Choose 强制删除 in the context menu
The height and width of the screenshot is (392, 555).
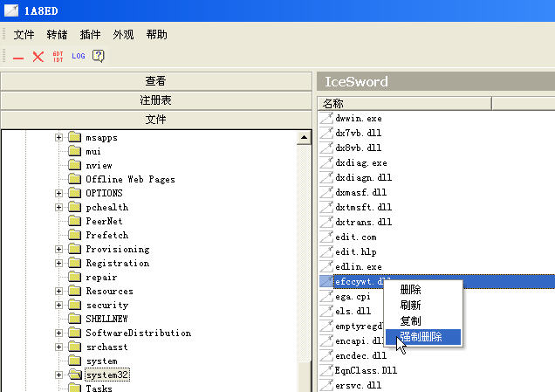click(x=423, y=337)
